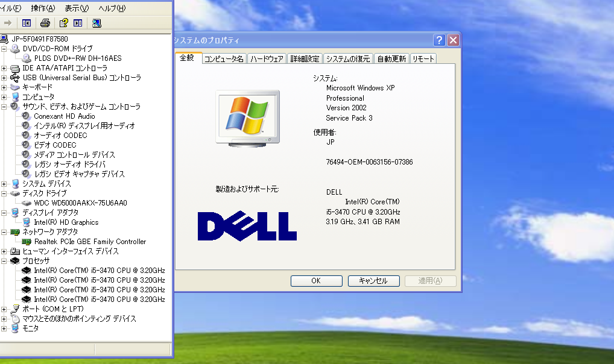This screenshot has height=364, width=614.
Task: Open the 表示(V) menu
Action: 77,8
